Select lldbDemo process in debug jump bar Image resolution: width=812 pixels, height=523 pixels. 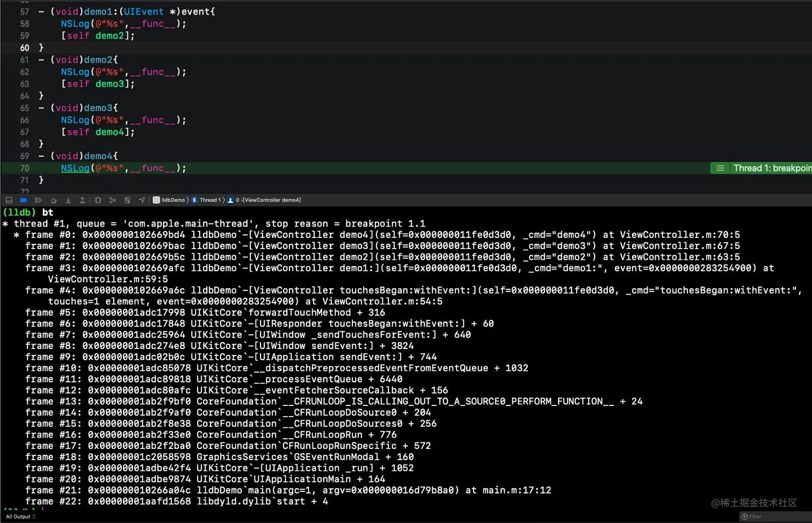point(169,200)
